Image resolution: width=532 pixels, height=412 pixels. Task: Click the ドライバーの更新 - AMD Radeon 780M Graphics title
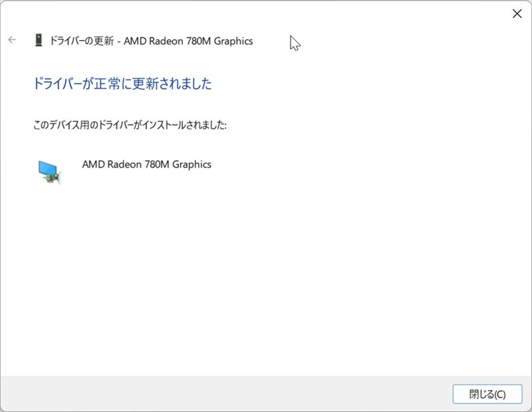[152, 41]
